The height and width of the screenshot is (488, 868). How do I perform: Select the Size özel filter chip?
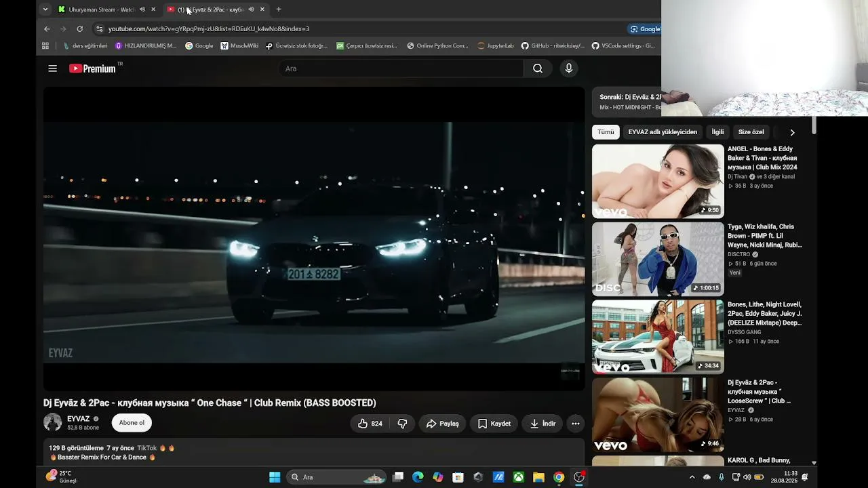(751, 132)
